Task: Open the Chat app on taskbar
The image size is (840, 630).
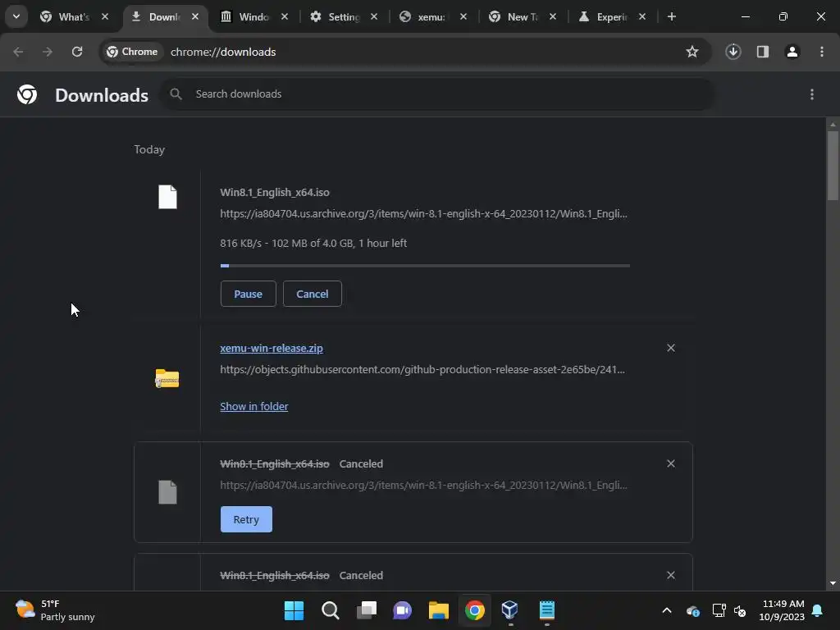Action: click(x=402, y=610)
